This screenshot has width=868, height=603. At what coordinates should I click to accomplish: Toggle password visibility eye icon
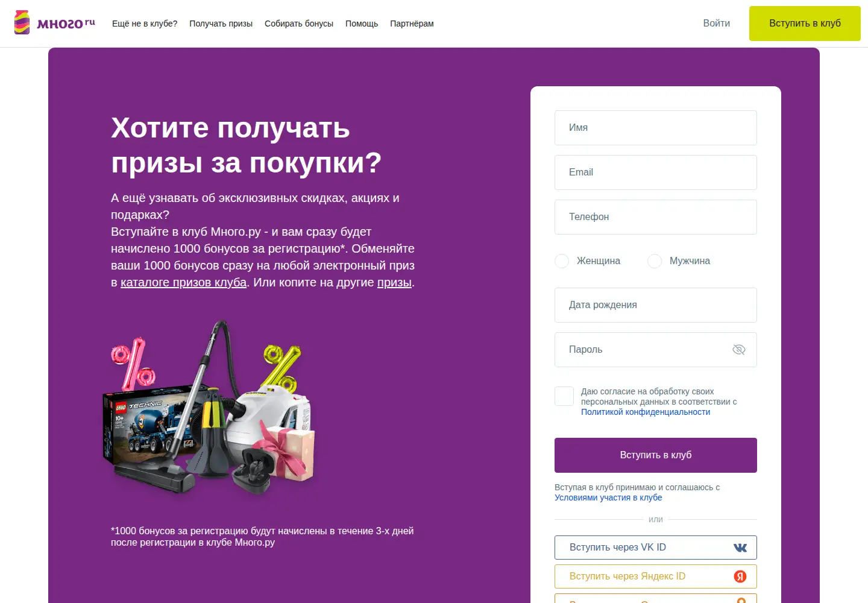point(739,350)
